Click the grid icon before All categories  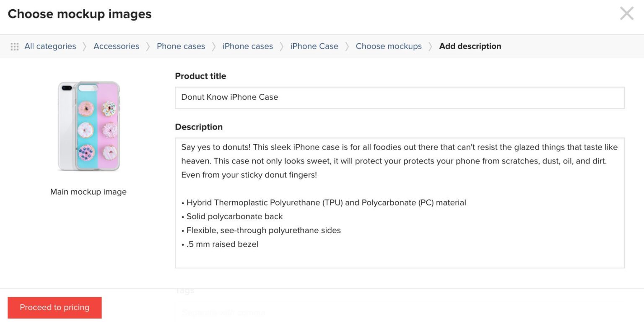(15, 46)
